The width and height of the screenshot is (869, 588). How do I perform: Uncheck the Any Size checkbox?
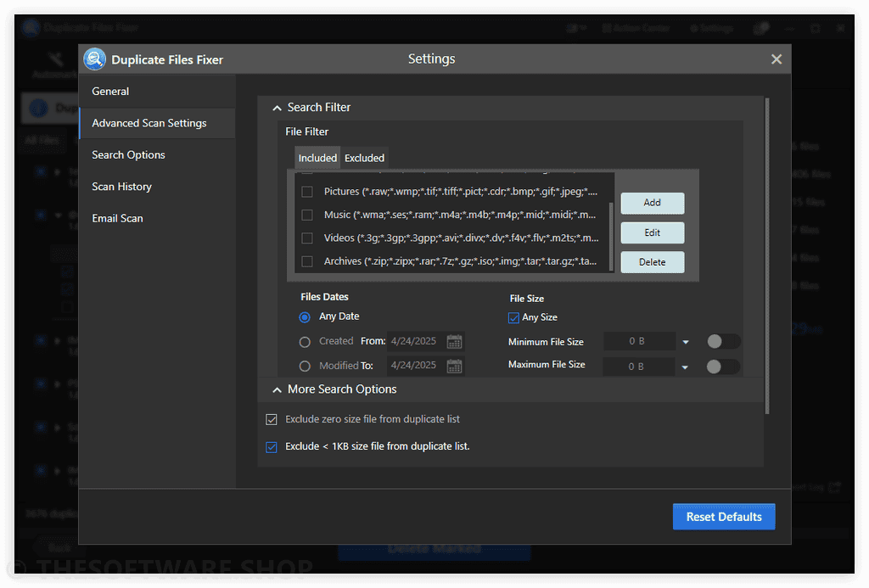[x=513, y=317]
